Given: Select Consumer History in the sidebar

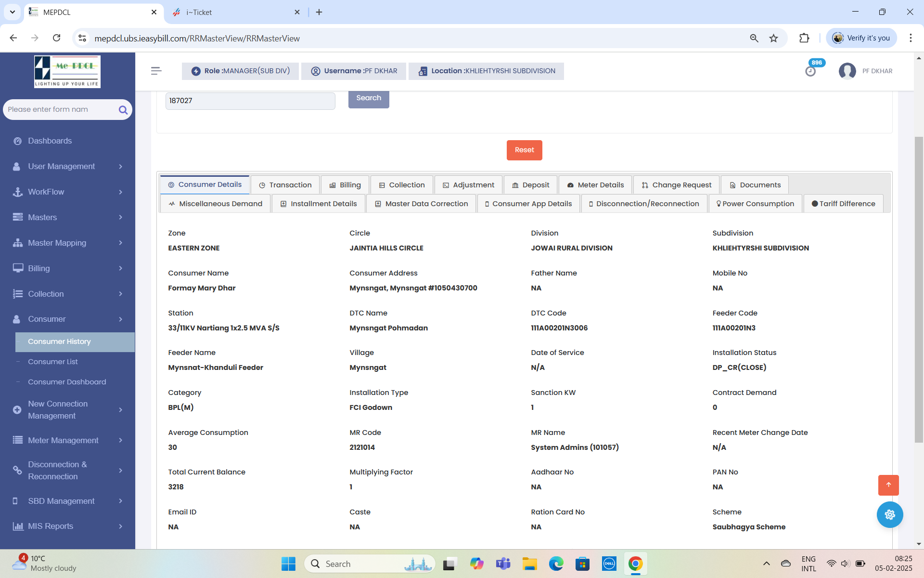Looking at the screenshot, I should click(x=75, y=342).
